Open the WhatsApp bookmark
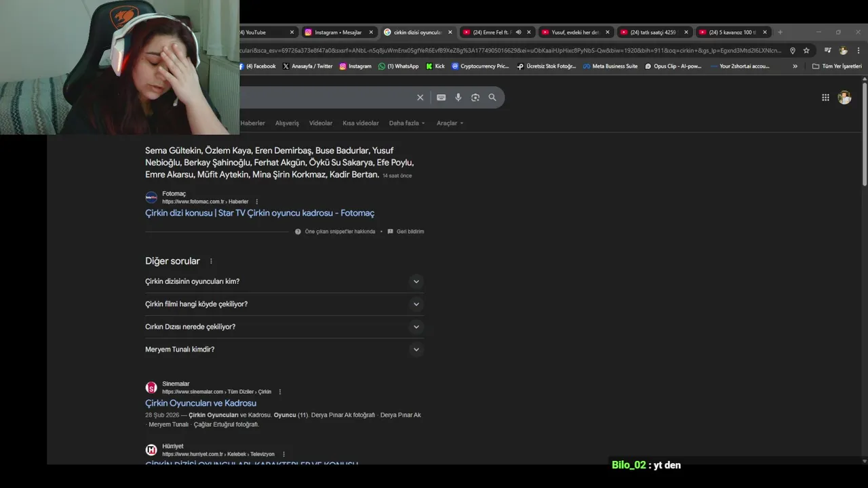This screenshot has width=868, height=488. tap(398, 66)
